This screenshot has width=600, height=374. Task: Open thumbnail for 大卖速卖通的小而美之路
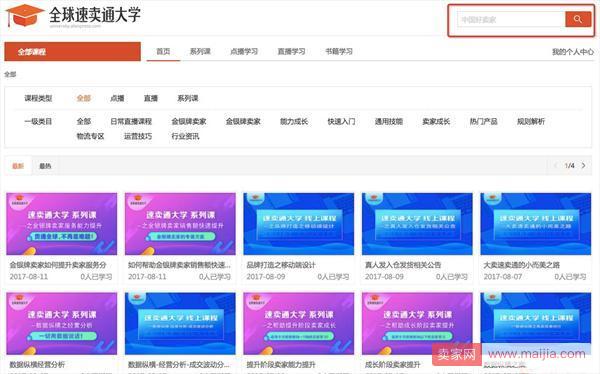pos(536,224)
